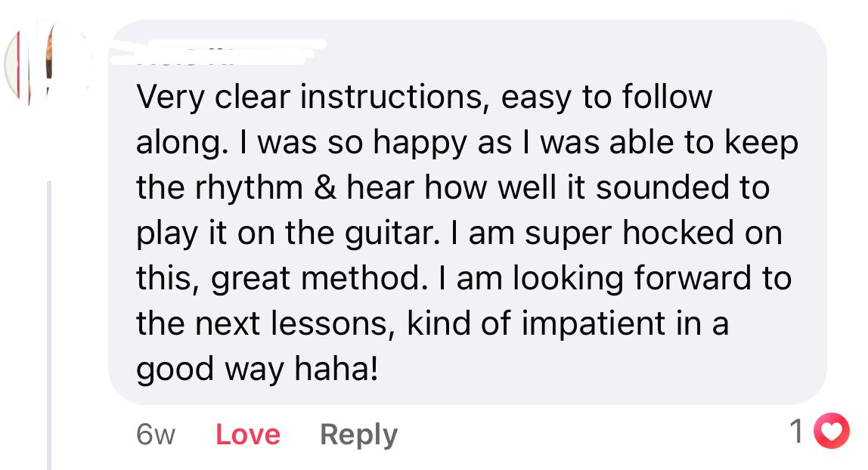The width and height of the screenshot is (868, 470).
Task: Reply to the guitar comment
Action: (x=358, y=434)
